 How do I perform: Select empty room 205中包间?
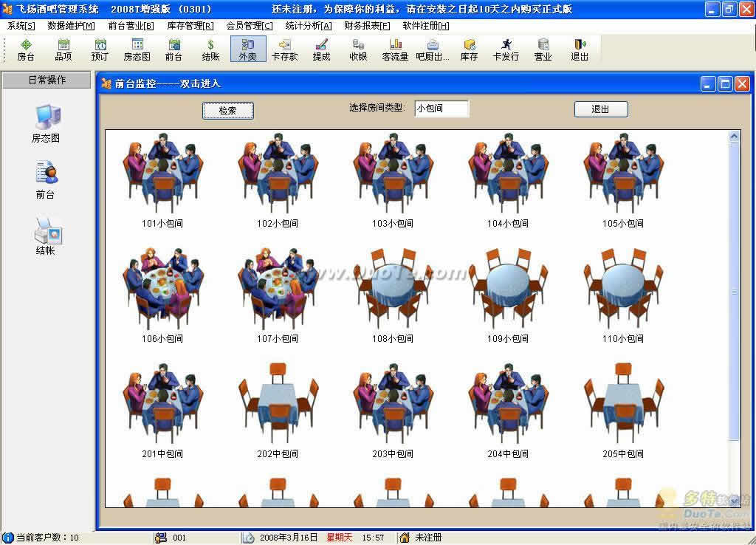[x=623, y=411]
